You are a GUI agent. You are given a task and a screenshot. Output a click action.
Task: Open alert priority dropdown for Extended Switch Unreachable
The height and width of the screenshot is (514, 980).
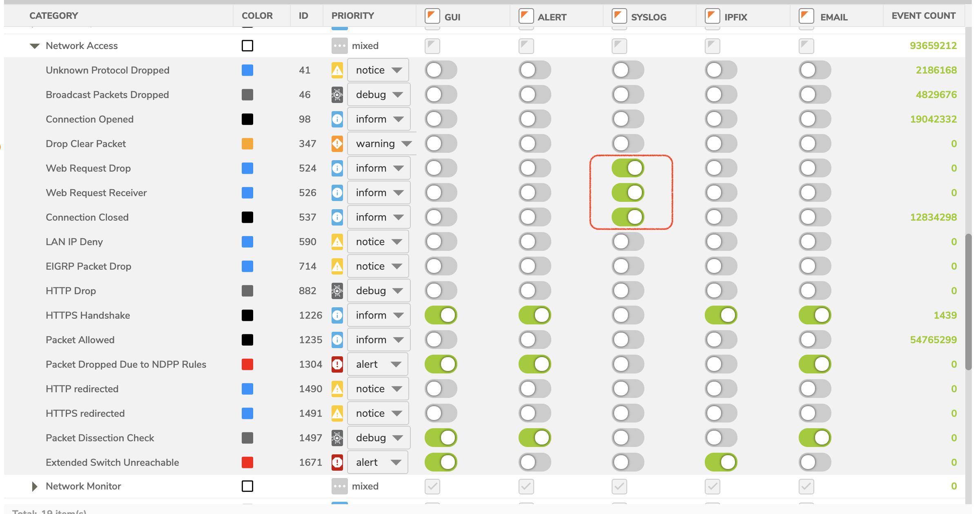pyautogui.click(x=378, y=463)
